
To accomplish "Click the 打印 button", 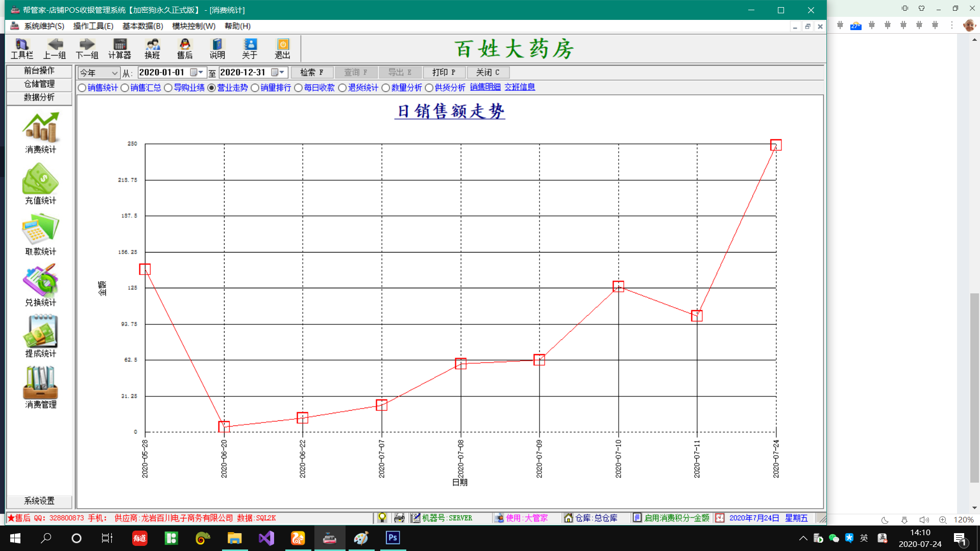I will 444,72.
